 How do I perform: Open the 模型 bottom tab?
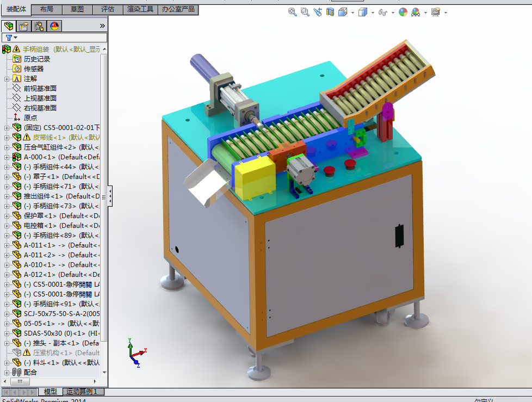tap(50, 392)
